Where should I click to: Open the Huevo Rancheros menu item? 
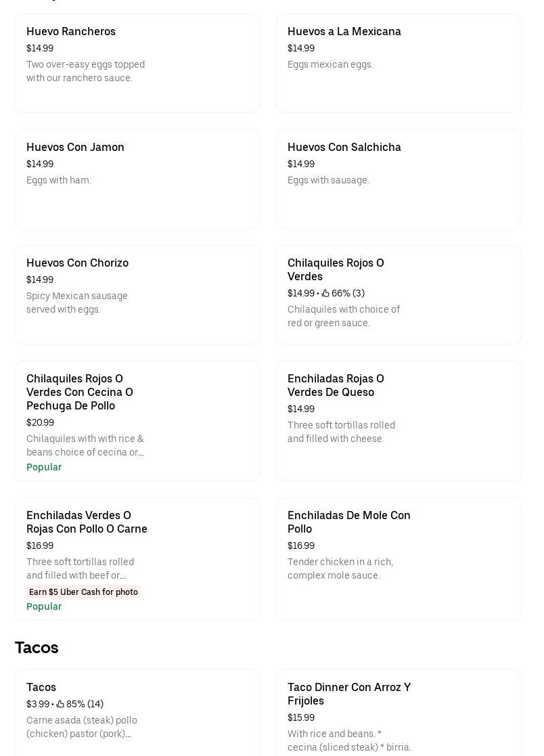137,63
